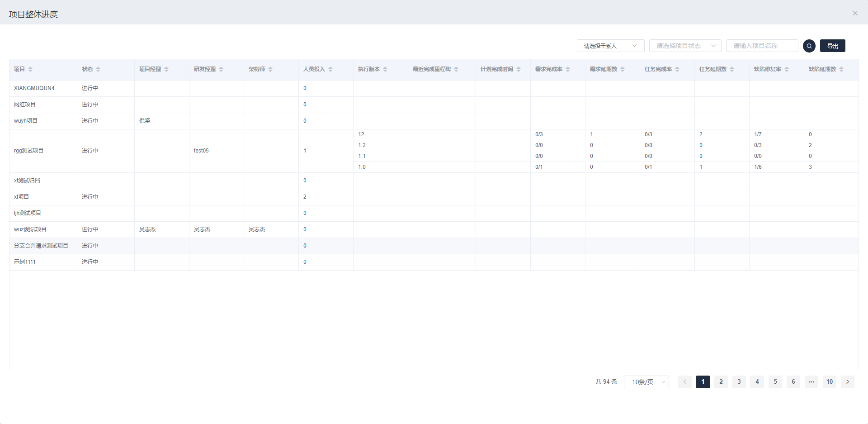The height and width of the screenshot is (424, 868).
Task: Open execution version 1.2 link
Action: point(362,145)
